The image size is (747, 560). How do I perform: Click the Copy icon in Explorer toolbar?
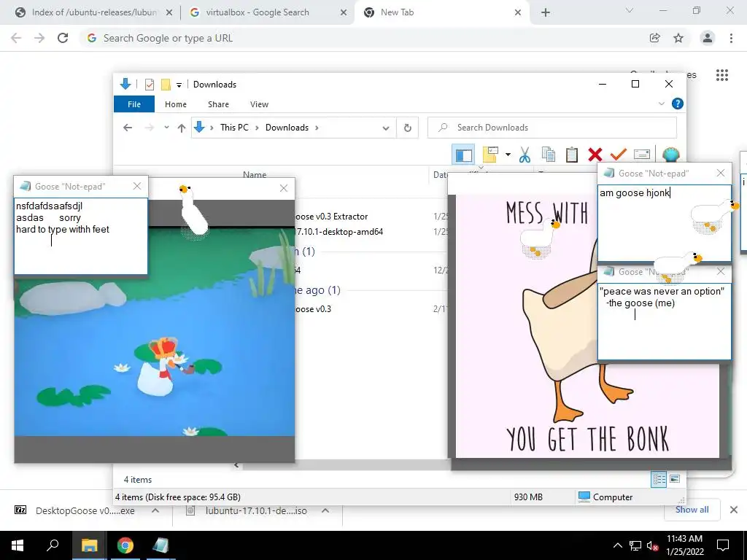[549, 155]
